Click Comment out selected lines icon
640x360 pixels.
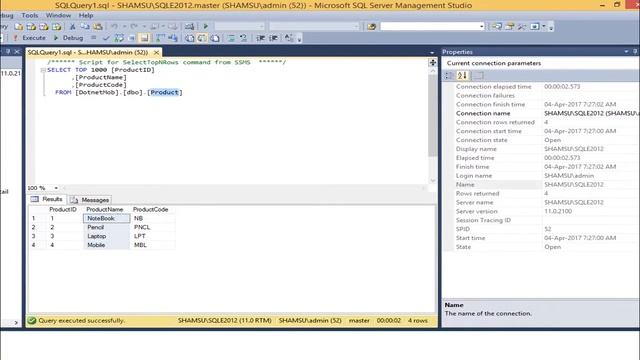coord(231,38)
